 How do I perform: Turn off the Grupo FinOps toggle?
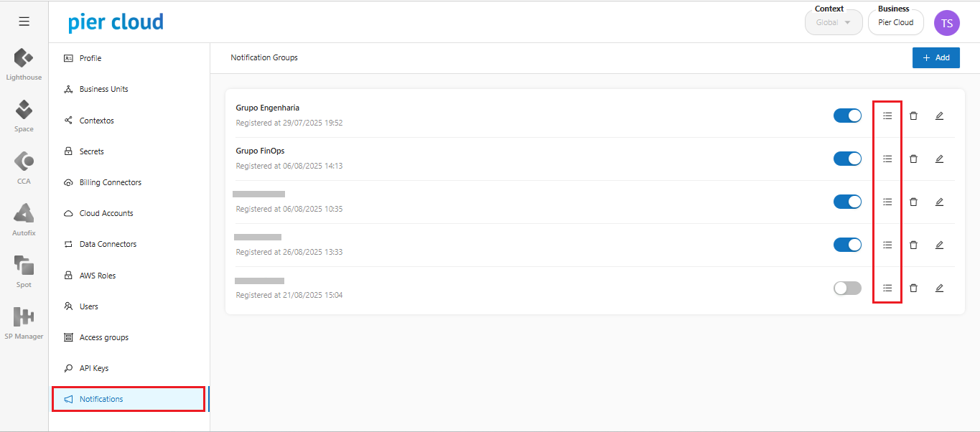click(847, 159)
